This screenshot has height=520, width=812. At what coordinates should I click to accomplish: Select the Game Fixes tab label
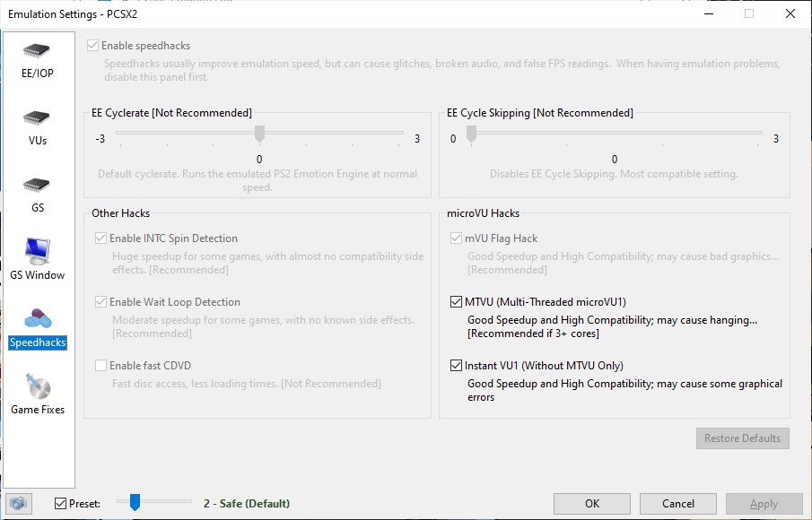click(x=38, y=410)
